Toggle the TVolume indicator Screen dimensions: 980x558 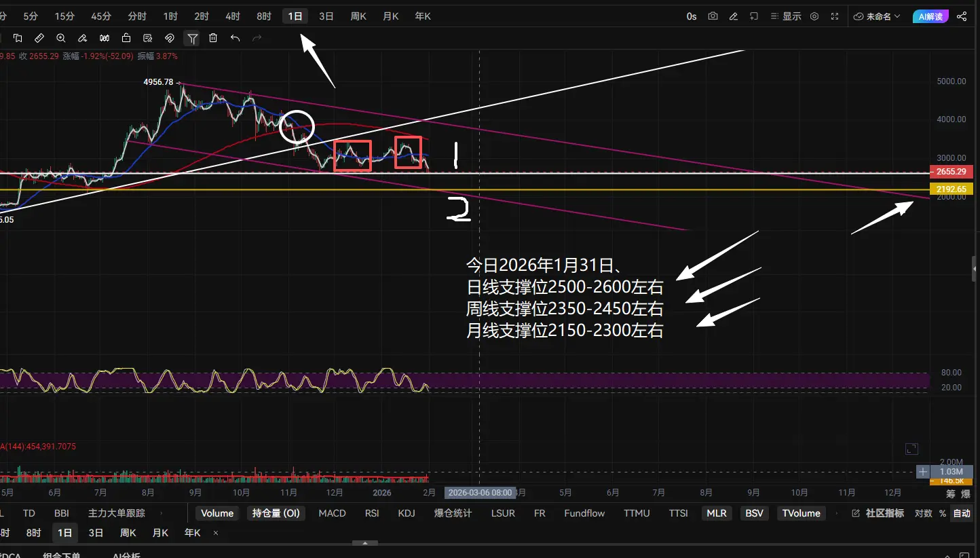pos(802,513)
